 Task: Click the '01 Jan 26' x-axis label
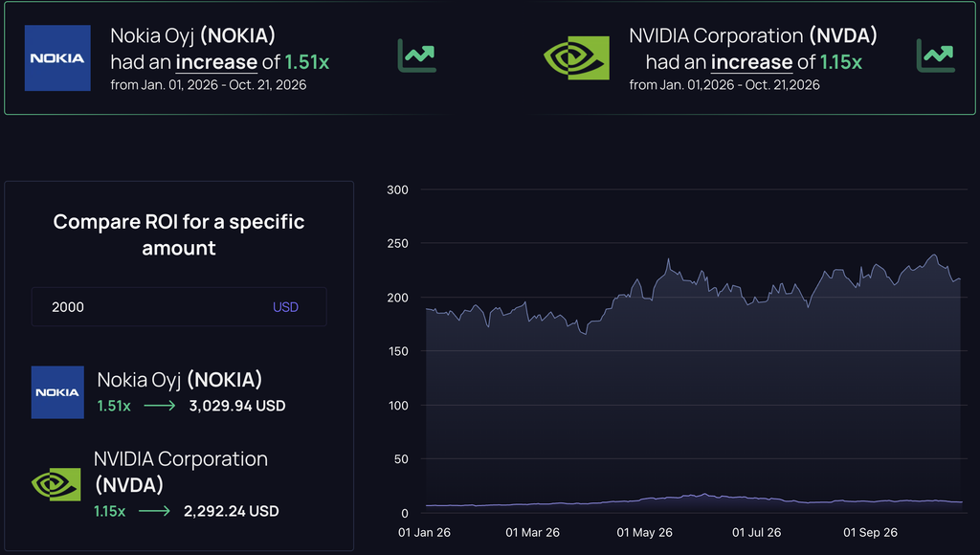click(x=424, y=532)
